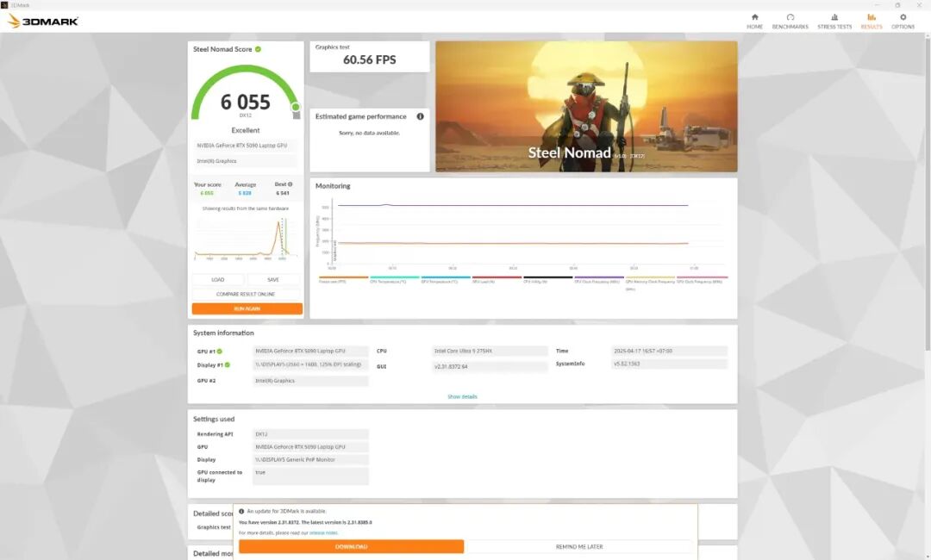The height and width of the screenshot is (560, 931).
Task: Click green check next to Display #1
Action: [228, 364]
